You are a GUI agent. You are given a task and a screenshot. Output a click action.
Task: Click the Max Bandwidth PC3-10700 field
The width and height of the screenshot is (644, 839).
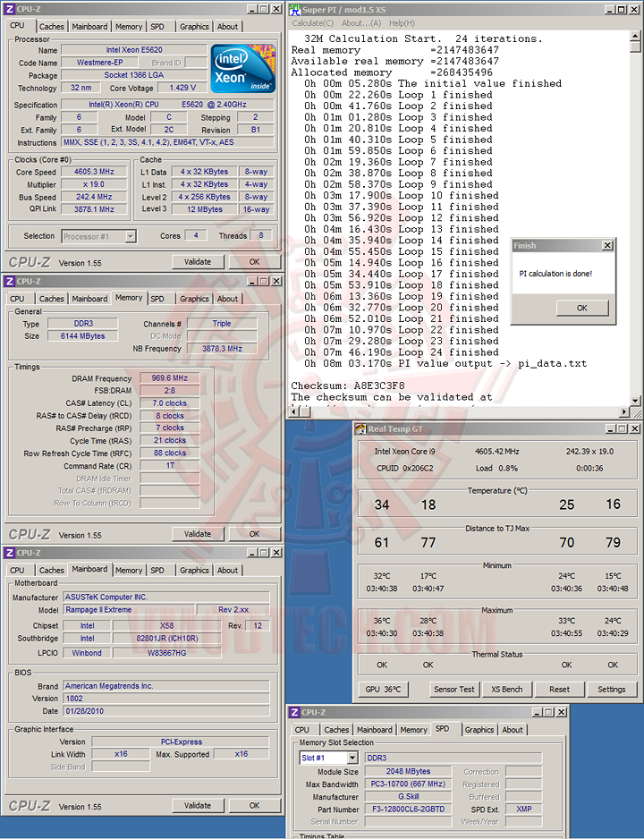point(408,784)
